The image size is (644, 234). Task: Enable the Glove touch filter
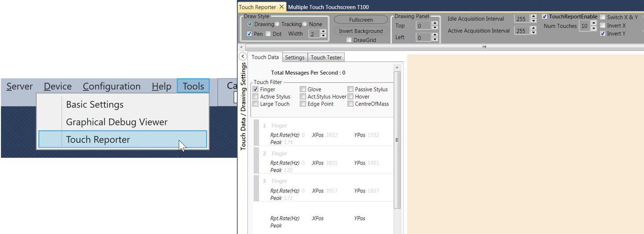click(303, 90)
